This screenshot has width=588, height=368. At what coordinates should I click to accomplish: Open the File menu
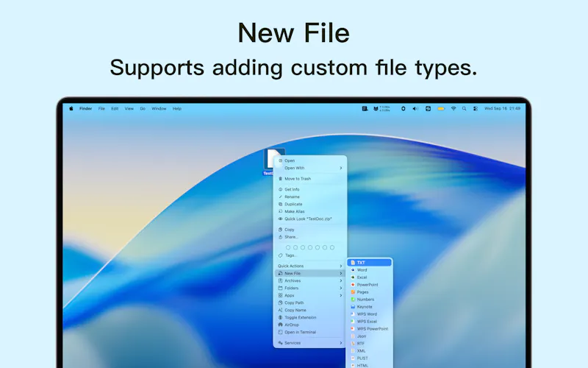[101, 108]
